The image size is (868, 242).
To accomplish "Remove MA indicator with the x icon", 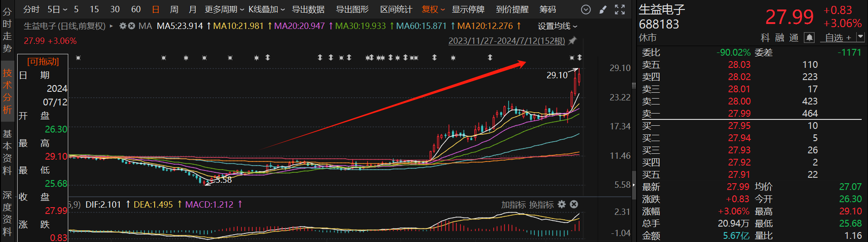I will coord(131,26).
